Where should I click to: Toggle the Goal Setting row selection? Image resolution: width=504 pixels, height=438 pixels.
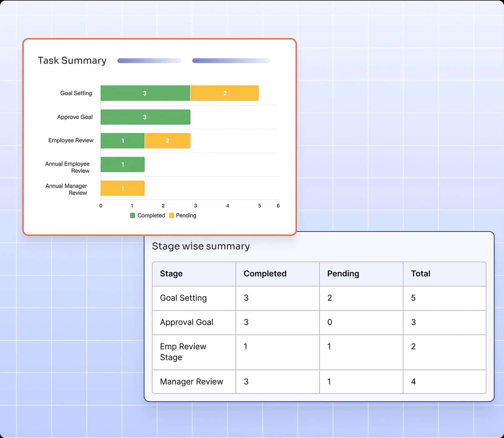pos(183,298)
